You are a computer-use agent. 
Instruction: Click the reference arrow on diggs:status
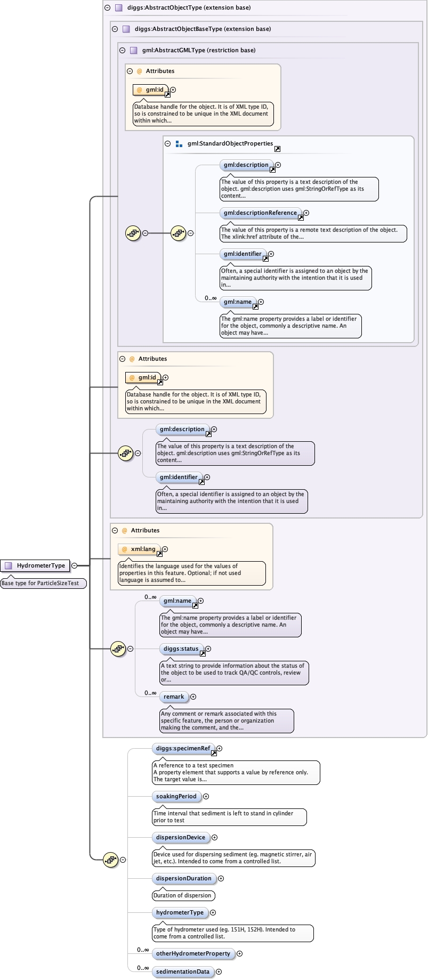click(203, 654)
